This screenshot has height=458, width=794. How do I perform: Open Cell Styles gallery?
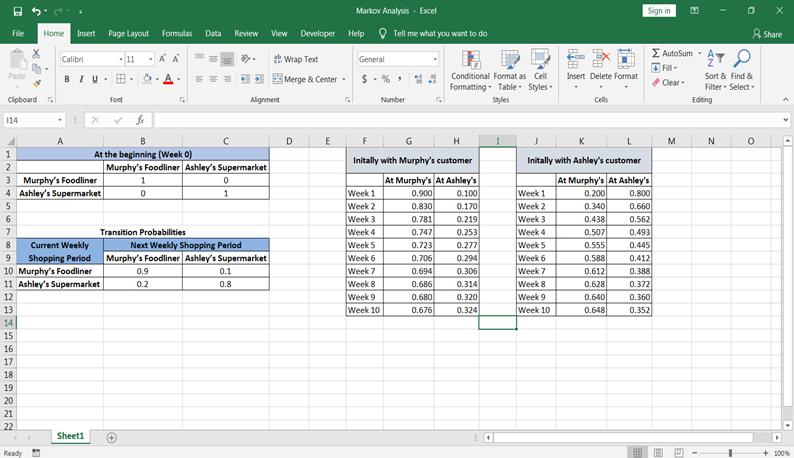point(540,70)
